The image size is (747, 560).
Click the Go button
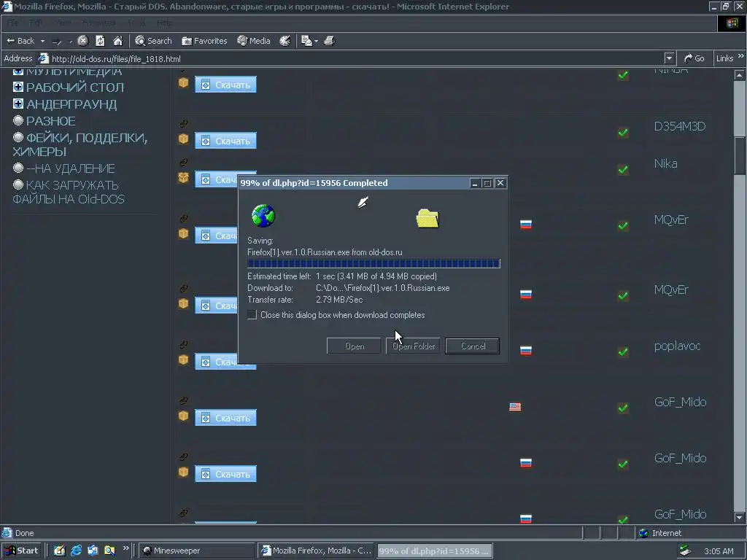click(x=694, y=58)
